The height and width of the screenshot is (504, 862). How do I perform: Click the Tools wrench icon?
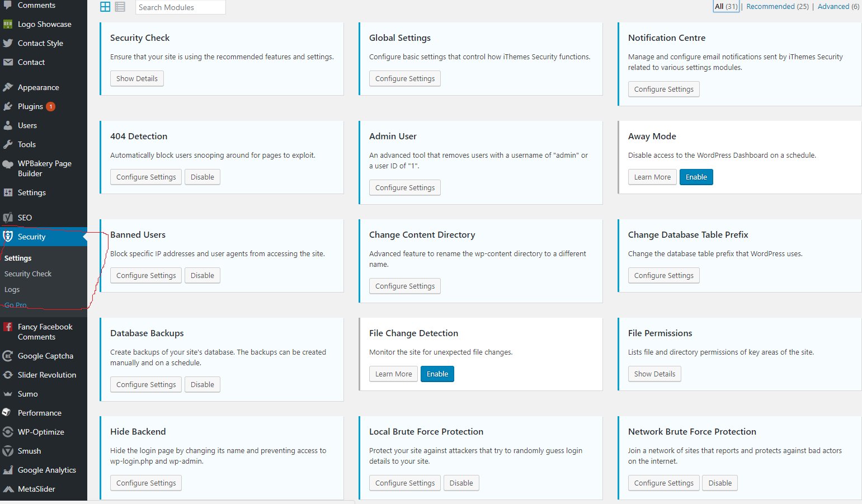(8, 144)
